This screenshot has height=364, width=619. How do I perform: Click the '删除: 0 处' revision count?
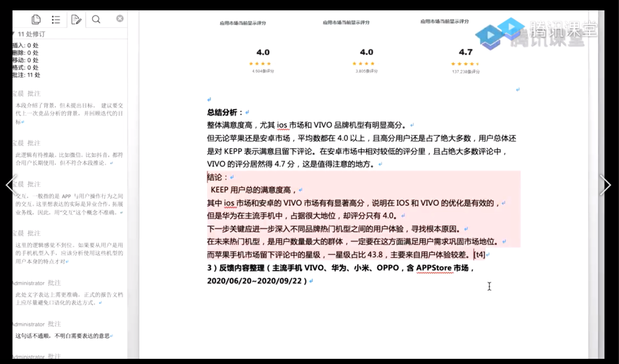pyautogui.click(x=25, y=53)
